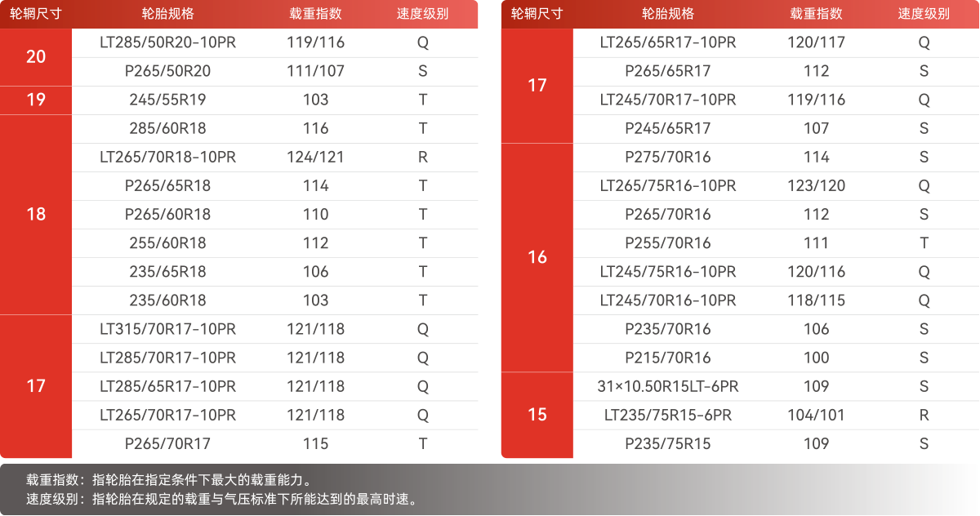Screen dimensions: 980x516
Task: Click the load index 123/120 cell
Action: click(x=816, y=186)
